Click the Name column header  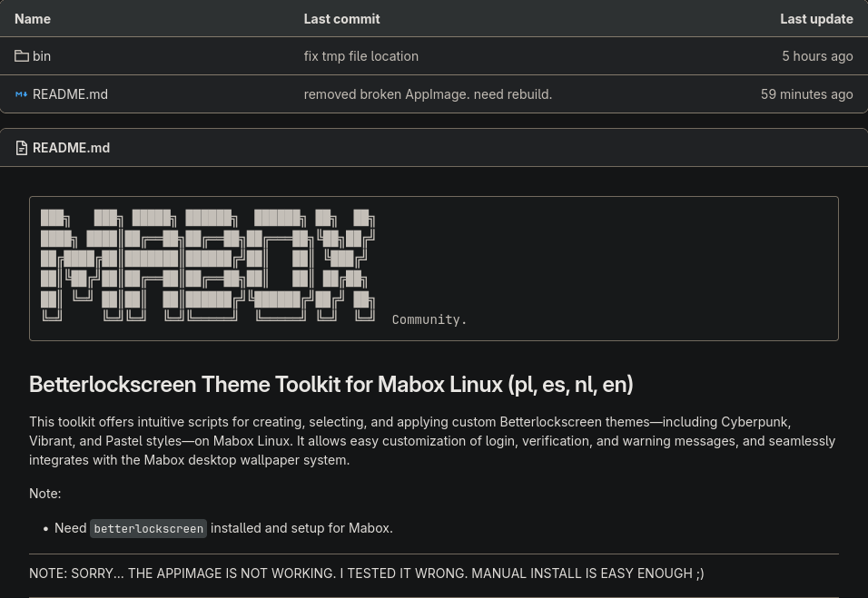click(x=33, y=18)
